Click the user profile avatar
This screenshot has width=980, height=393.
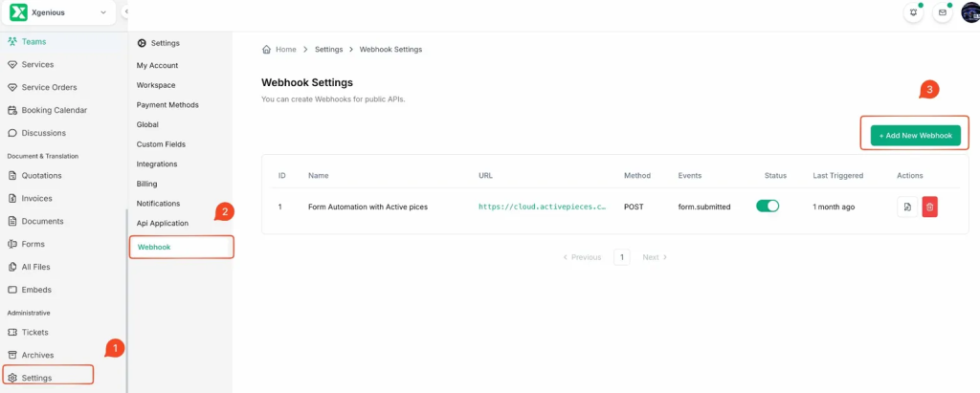point(969,12)
